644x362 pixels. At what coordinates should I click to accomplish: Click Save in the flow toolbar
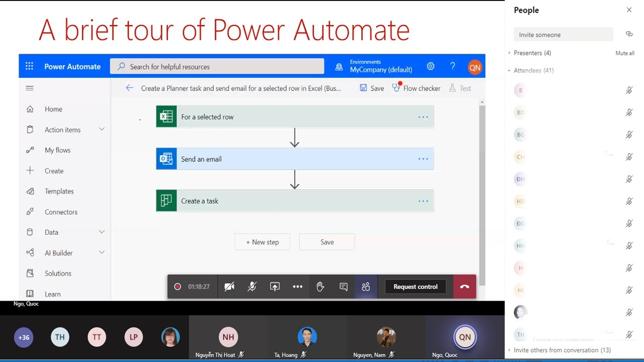click(372, 88)
